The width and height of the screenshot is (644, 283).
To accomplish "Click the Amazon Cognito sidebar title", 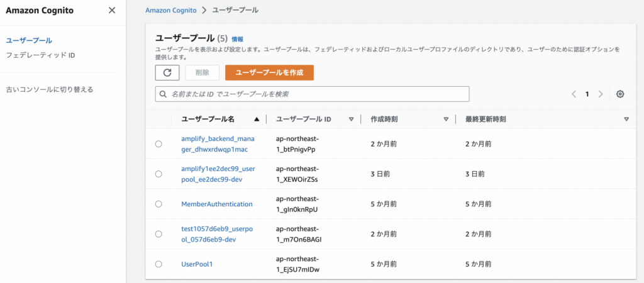I will 40,11.
